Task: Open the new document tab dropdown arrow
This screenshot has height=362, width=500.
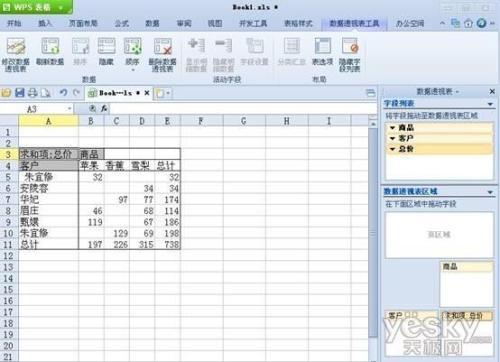Action: point(168,93)
